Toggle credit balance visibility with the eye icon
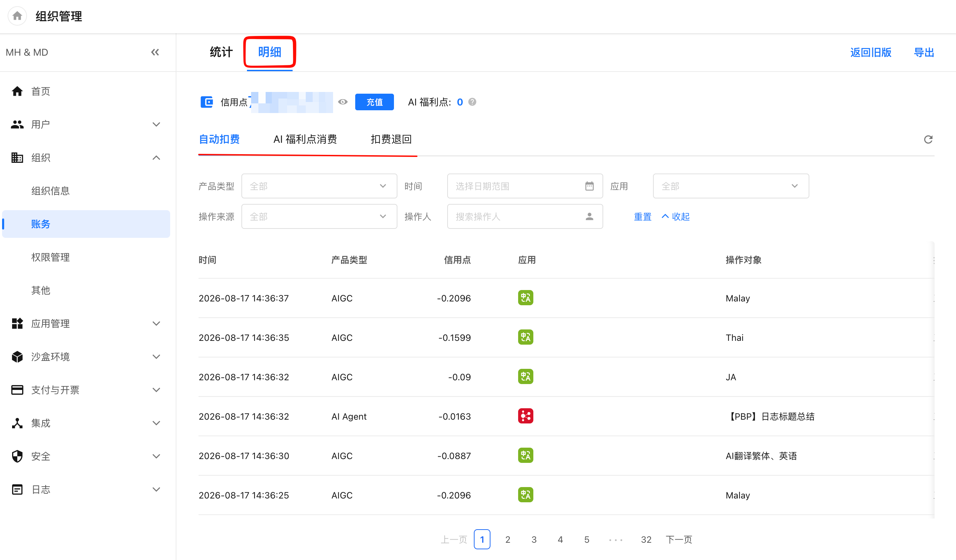 point(343,102)
